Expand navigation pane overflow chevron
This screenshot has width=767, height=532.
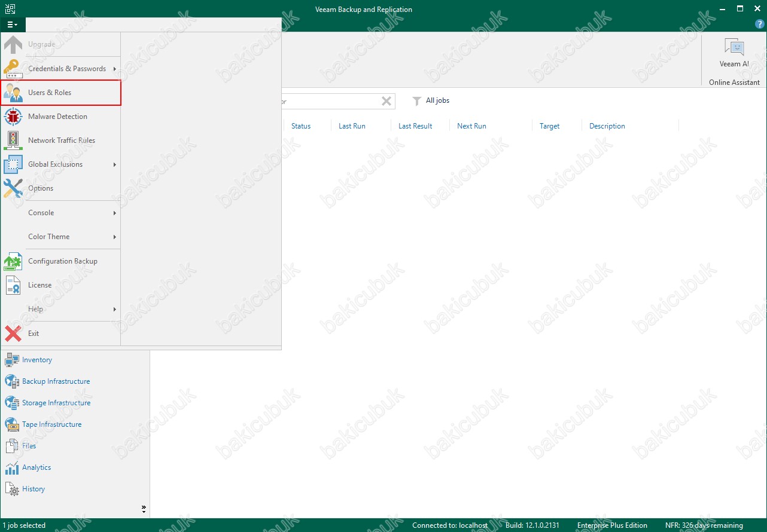pyautogui.click(x=144, y=509)
